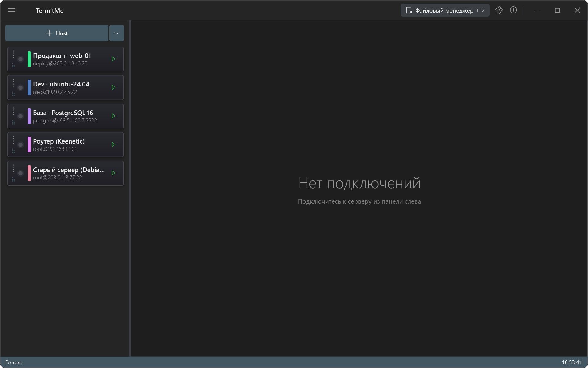Image resolution: width=588 pixels, height=368 pixels.
Task: Click the clock 18:53:41 in status bar
Action: click(571, 362)
